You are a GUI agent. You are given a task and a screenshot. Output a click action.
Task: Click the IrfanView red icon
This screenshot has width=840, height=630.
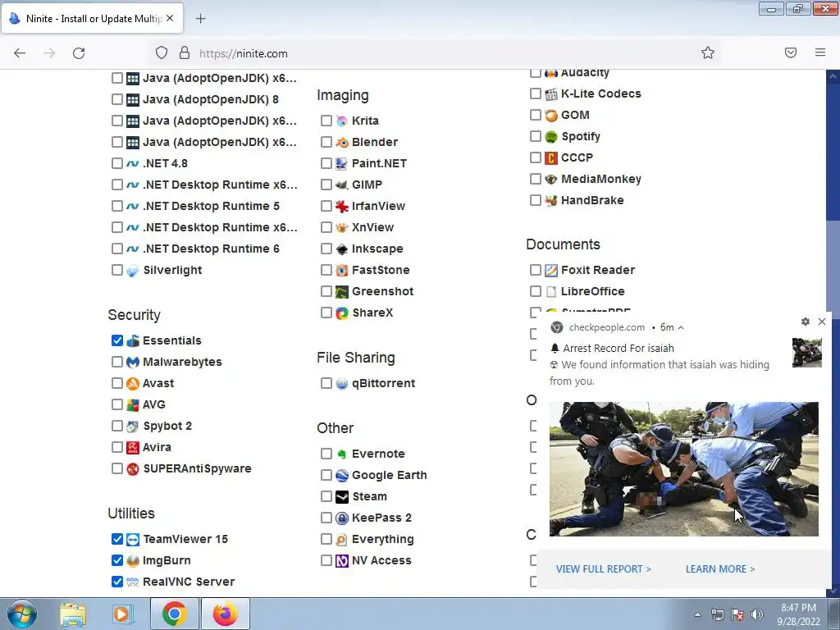pyautogui.click(x=342, y=206)
